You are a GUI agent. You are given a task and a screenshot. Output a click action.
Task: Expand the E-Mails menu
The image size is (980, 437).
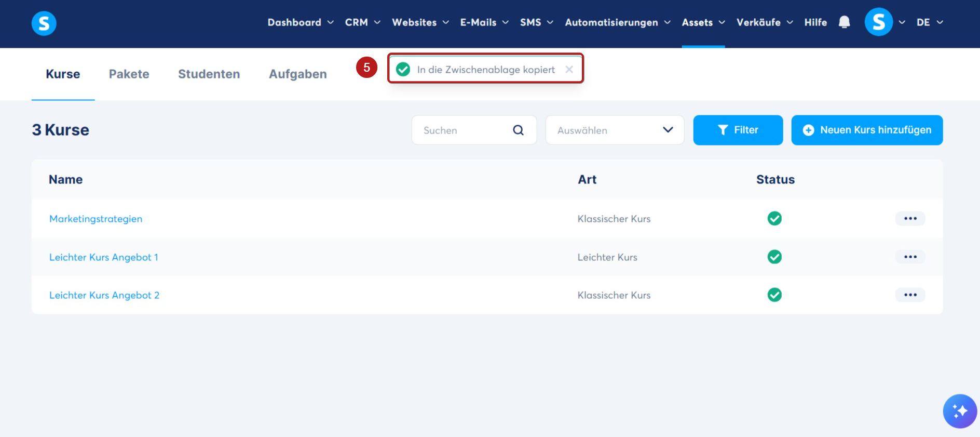pos(484,22)
